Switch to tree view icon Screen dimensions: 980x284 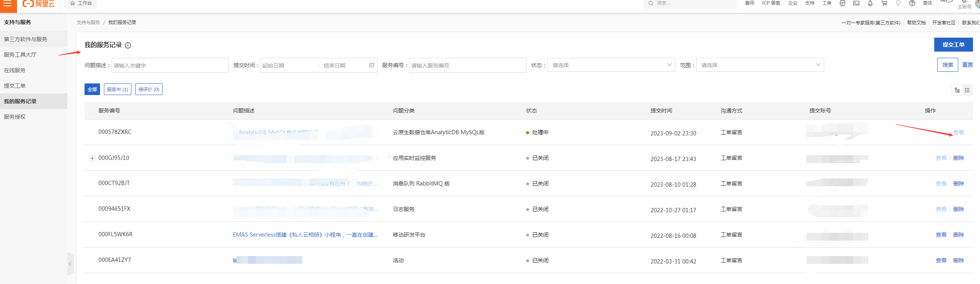coord(957,90)
